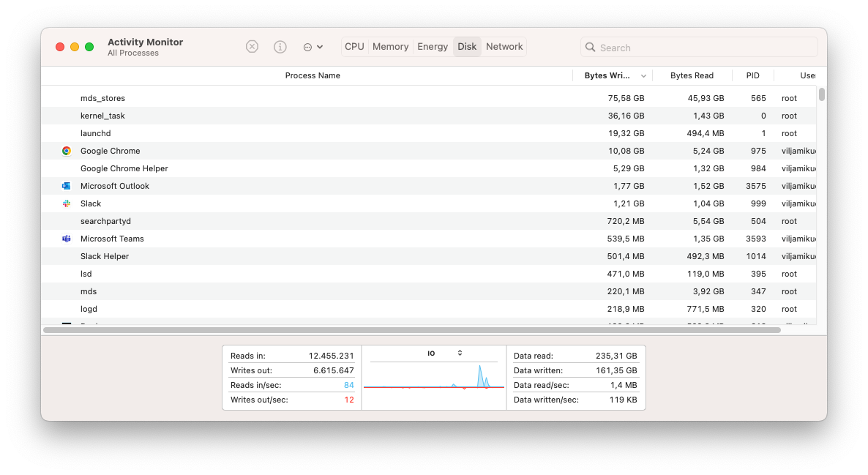The height and width of the screenshot is (475, 868).
Task: Select the logd process row
Action: tap(429, 309)
